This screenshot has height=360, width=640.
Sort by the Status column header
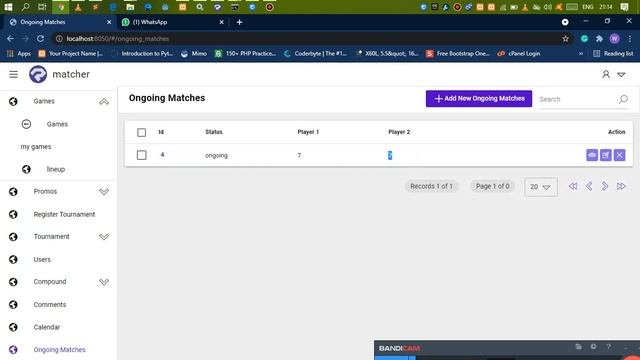point(214,132)
